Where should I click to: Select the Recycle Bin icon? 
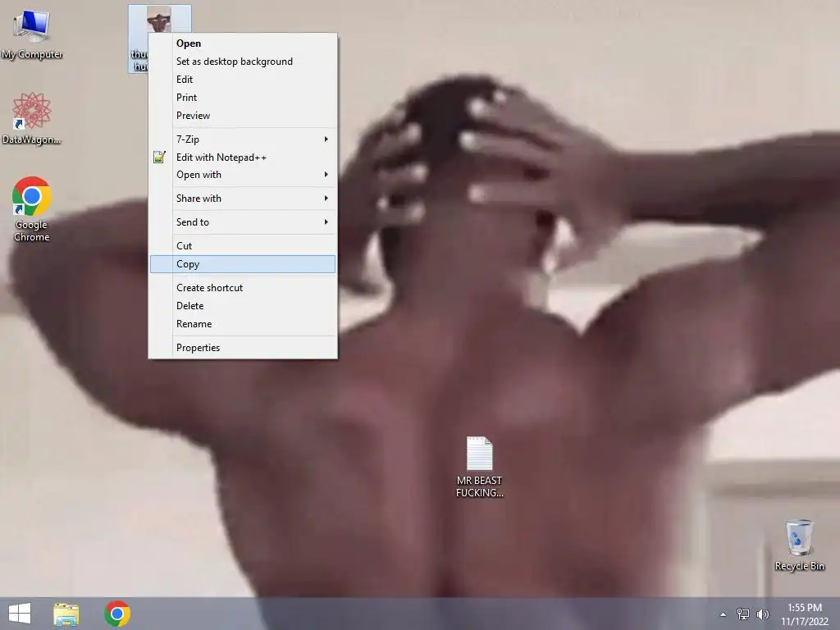pos(799,545)
